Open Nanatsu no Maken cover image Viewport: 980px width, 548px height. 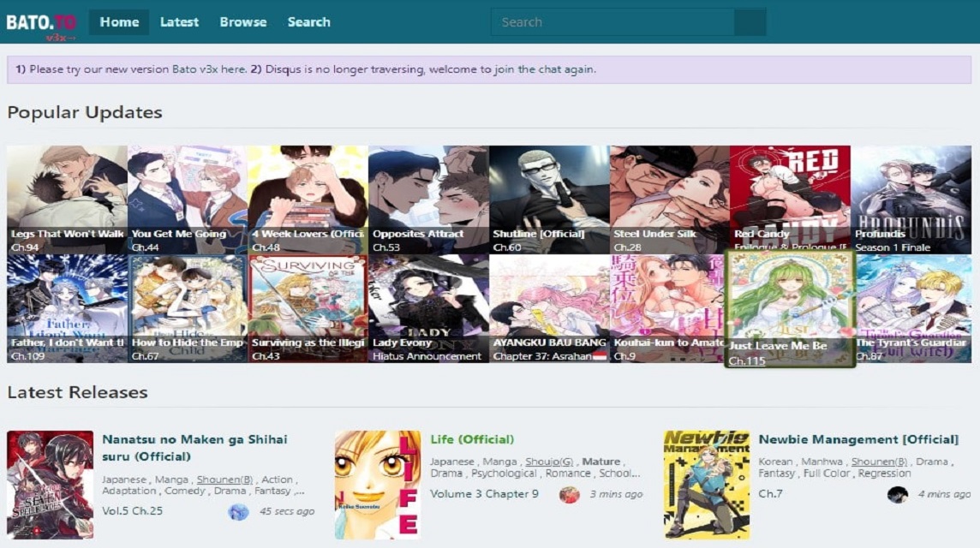coord(51,485)
